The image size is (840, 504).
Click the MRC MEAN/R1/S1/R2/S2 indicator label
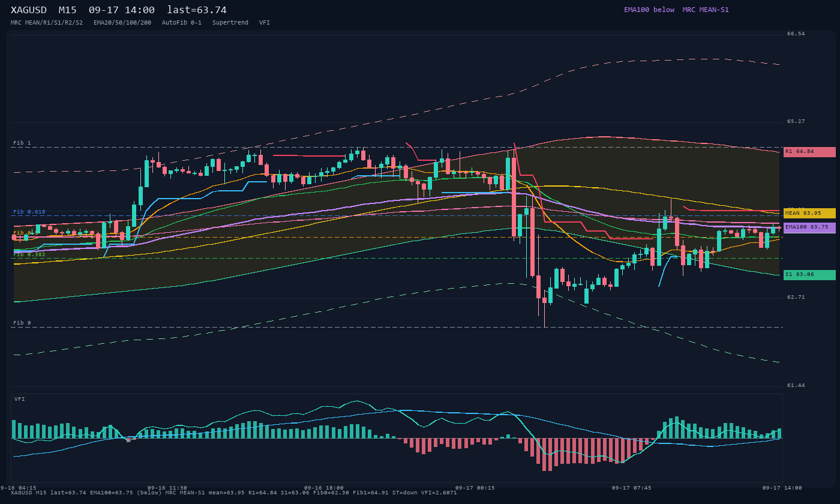(47, 23)
